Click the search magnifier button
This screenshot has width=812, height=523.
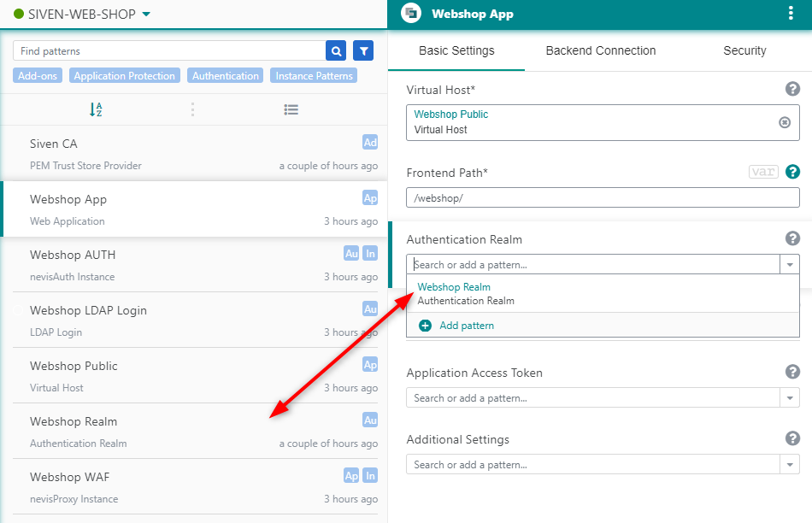(x=336, y=51)
